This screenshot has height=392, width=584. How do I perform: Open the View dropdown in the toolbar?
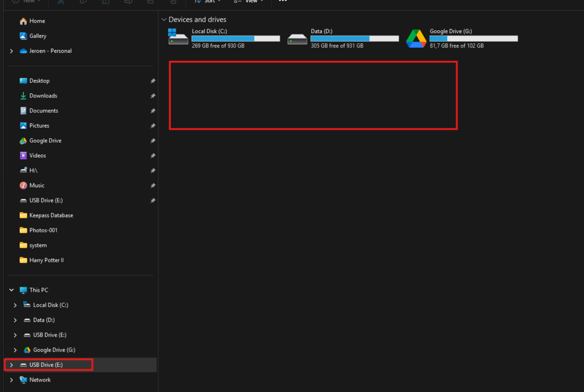pos(248,1)
